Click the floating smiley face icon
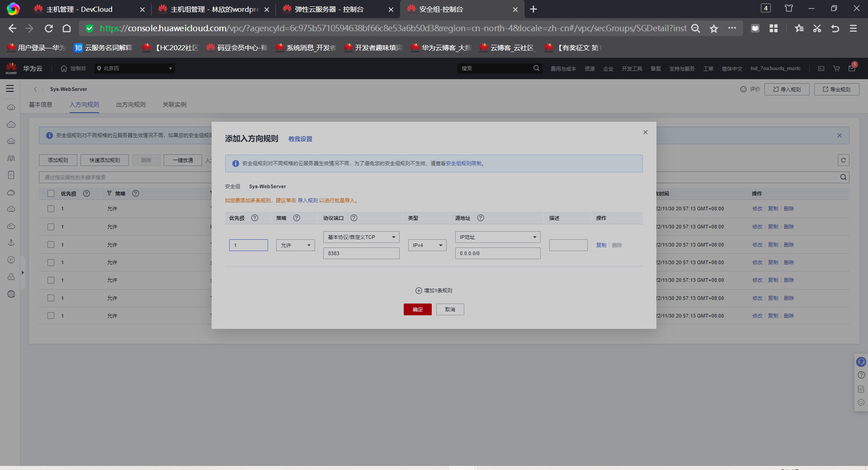Screen dimensions: 868x470 tap(861, 403)
